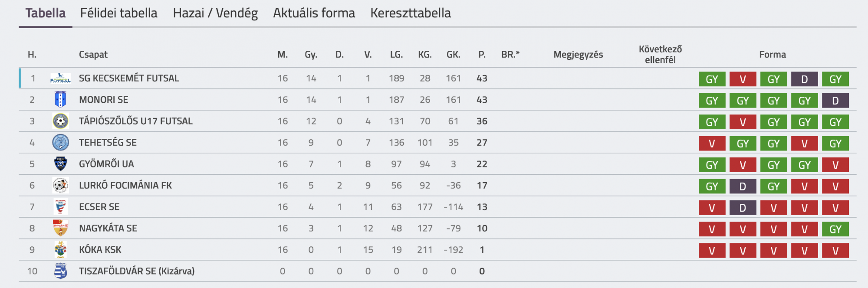
Task: Click the Tiszaföldvár SE team crest
Action: 60,271
